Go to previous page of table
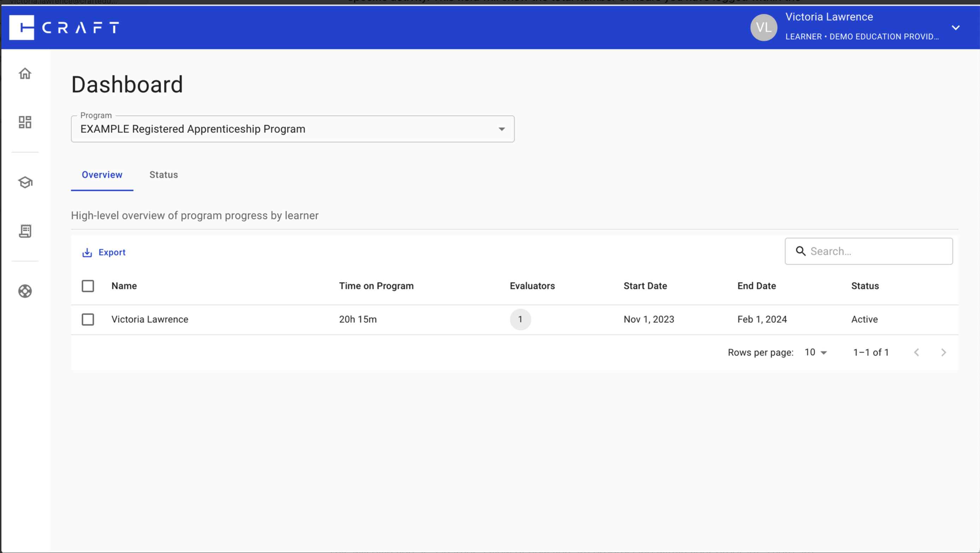980x553 pixels. tap(916, 352)
